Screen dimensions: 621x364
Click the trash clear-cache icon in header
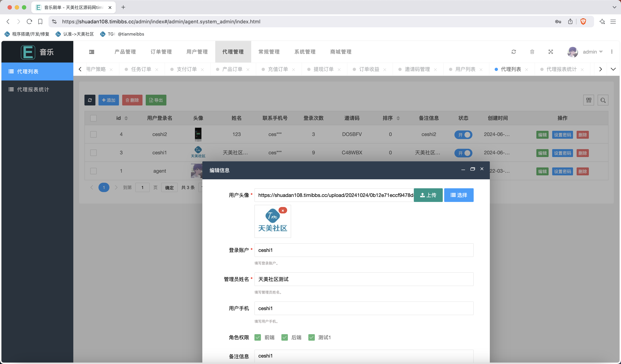(532, 52)
